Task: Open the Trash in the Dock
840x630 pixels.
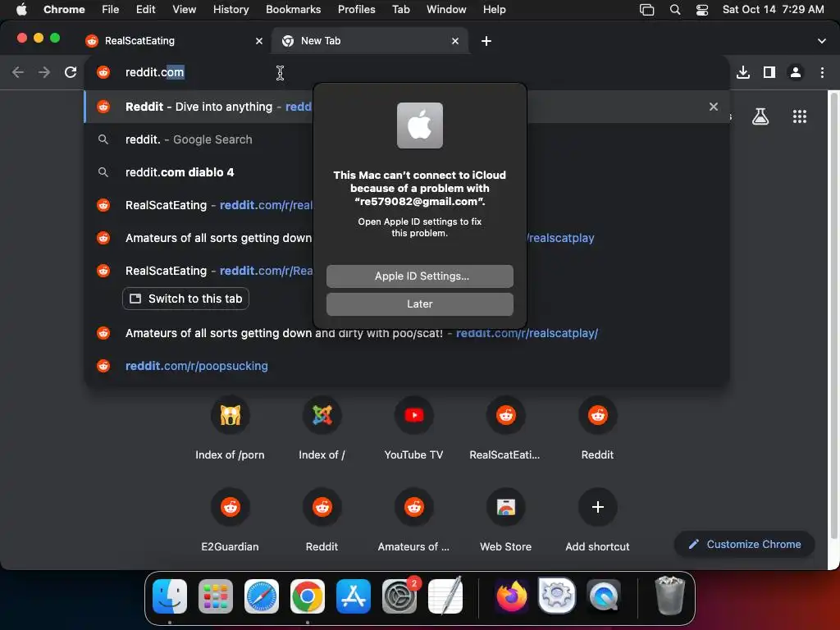Action: [x=669, y=596]
